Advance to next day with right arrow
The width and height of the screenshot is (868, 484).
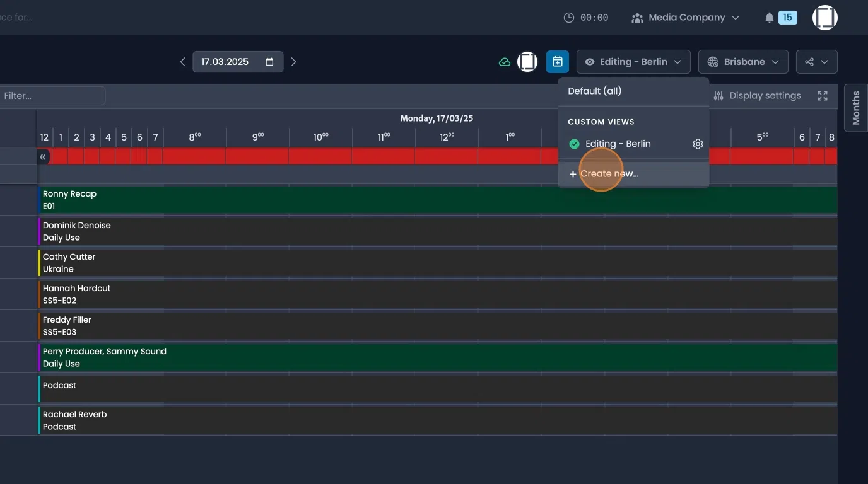[293, 61]
